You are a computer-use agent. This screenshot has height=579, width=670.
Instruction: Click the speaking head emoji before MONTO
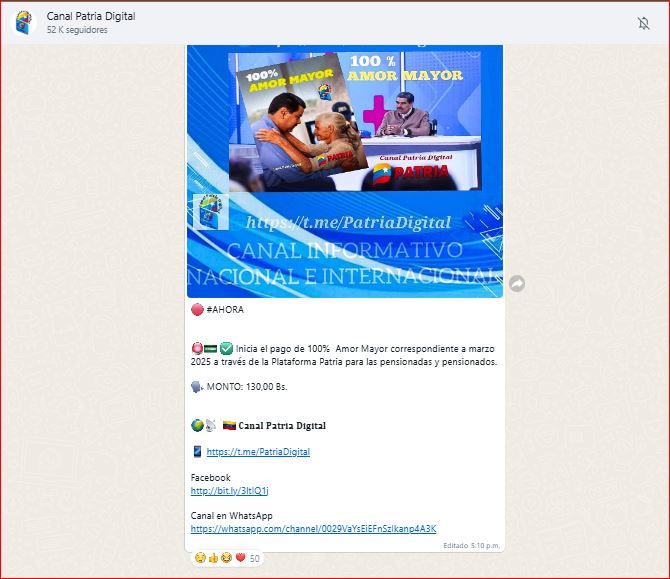(x=197, y=387)
